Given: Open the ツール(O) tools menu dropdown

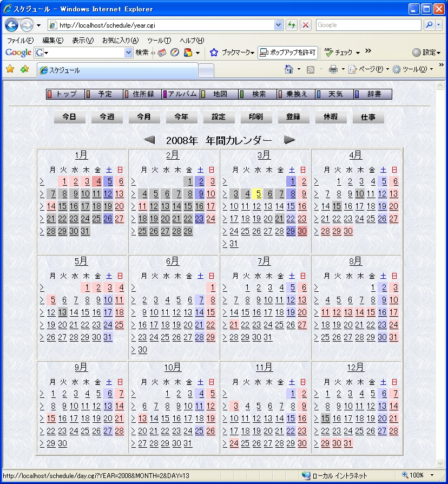Looking at the screenshot, I should [x=413, y=69].
